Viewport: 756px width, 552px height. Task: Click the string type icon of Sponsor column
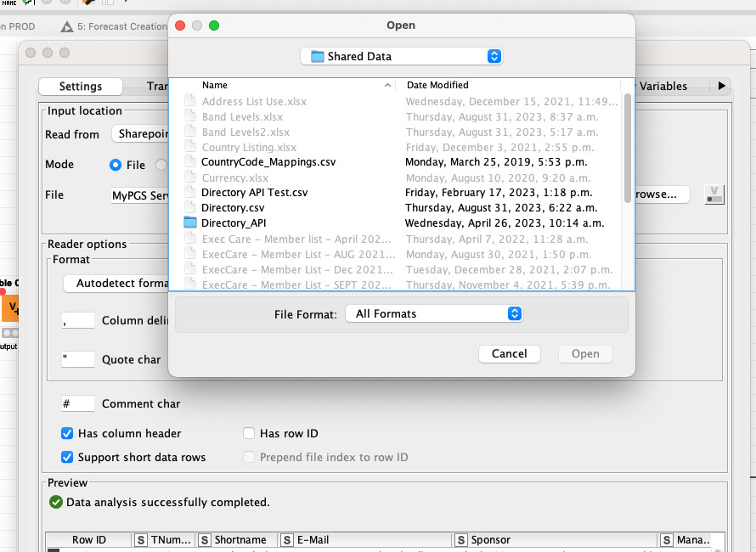tap(461, 540)
